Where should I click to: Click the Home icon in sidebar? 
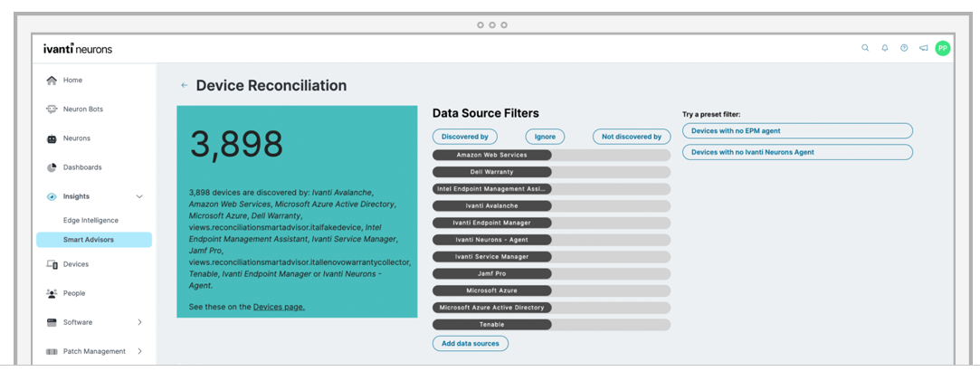[52, 81]
